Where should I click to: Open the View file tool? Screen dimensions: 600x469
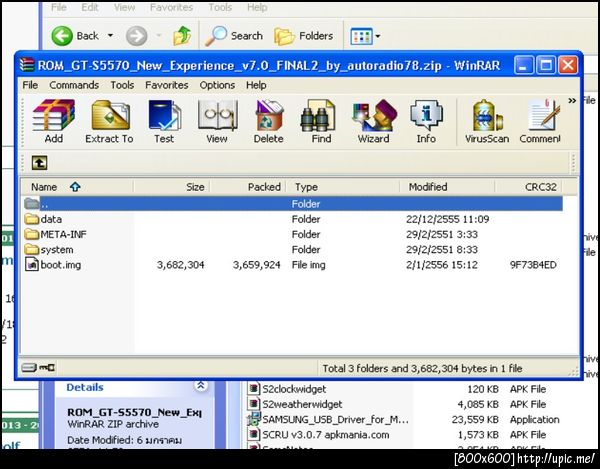click(x=217, y=121)
